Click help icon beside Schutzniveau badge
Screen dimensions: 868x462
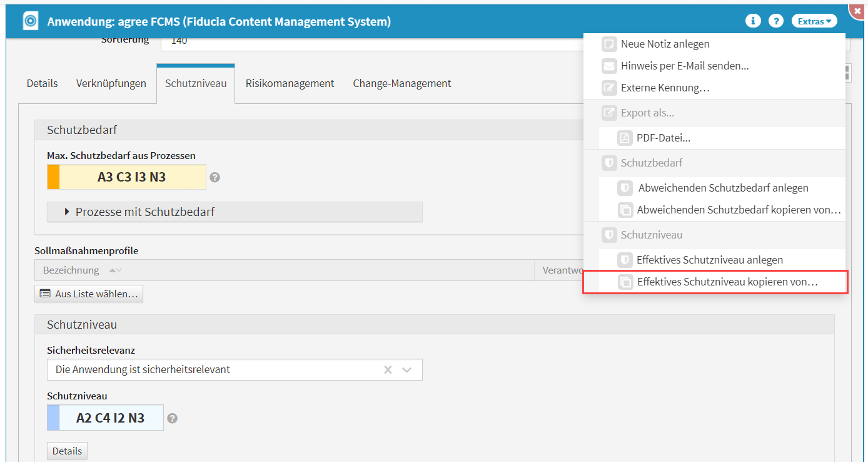172,418
